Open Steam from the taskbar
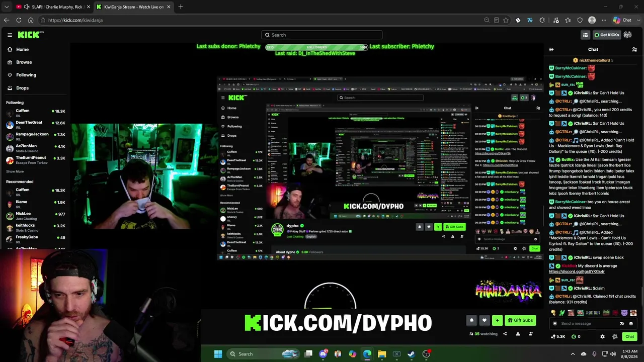The image size is (644, 362). pyautogui.click(x=411, y=354)
